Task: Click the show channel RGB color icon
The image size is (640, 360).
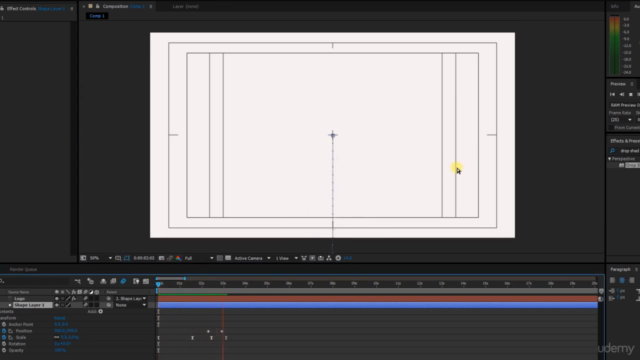Action: point(178,258)
